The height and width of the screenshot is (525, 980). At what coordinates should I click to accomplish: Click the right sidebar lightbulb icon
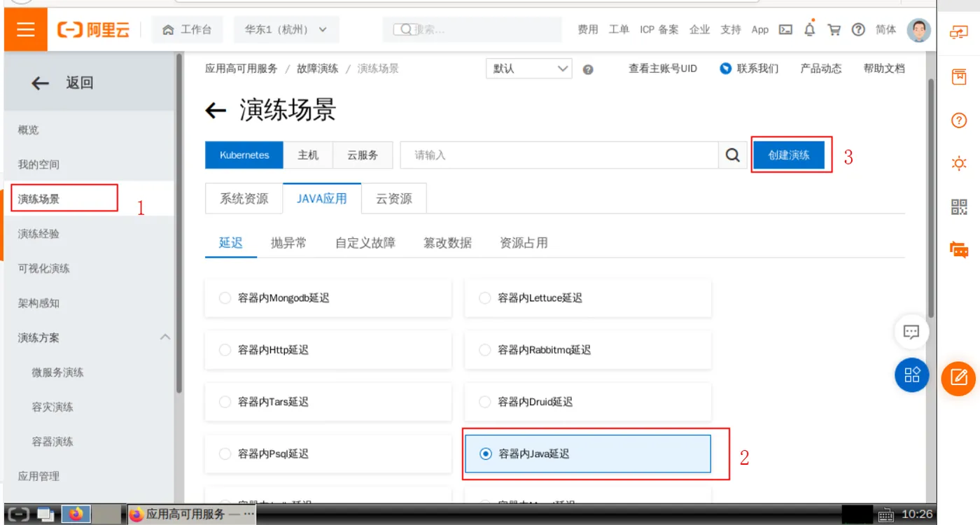(958, 164)
